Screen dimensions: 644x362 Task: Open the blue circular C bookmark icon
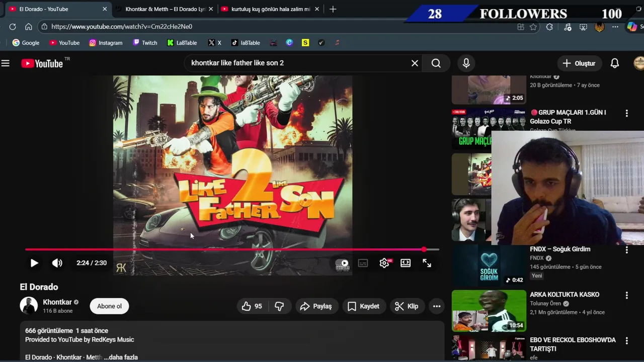289,43
